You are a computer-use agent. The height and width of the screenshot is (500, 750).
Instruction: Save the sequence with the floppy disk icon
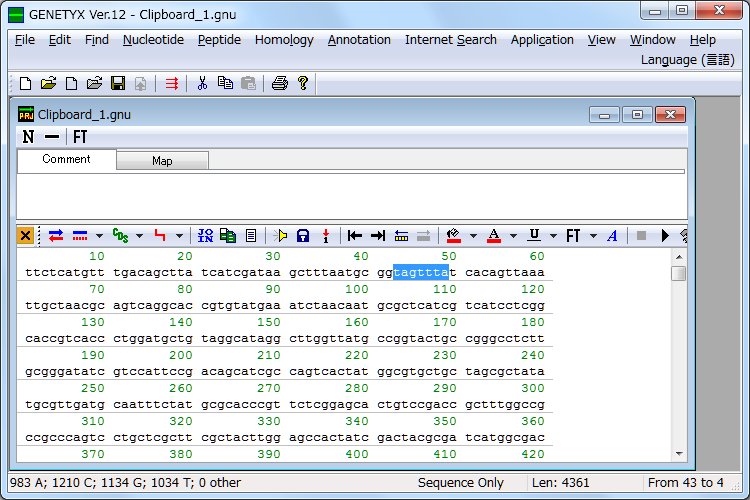pyautogui.click(x=118, y=83)
